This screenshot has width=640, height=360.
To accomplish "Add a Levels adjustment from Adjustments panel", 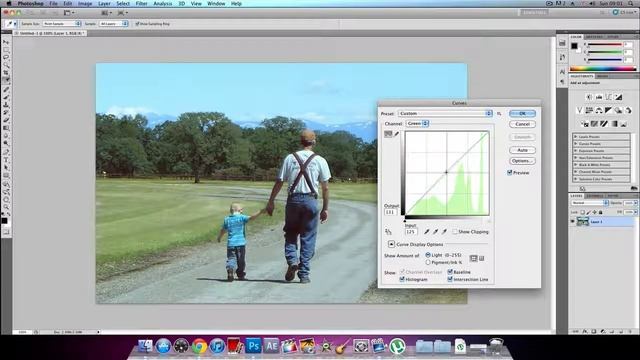I will pos(599,97).
